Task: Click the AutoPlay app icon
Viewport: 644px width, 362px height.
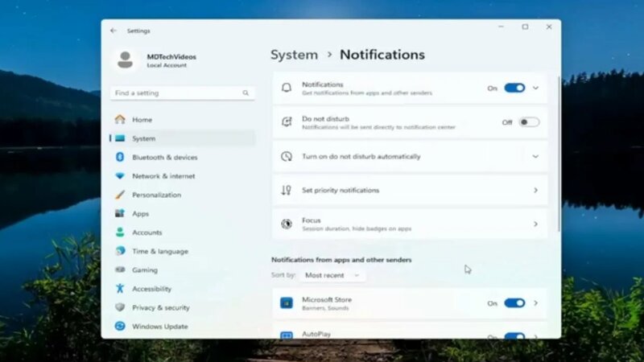Action: (x=287, y=335)
